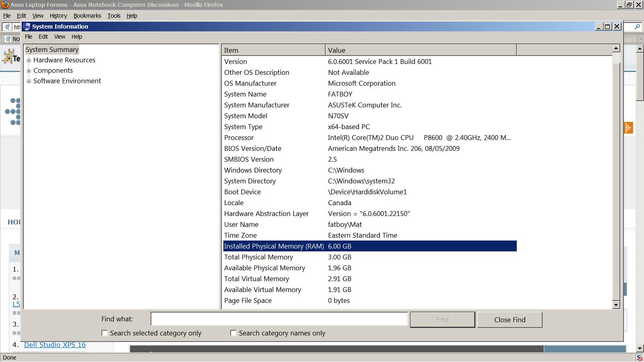Select the Boot Device row
Screen dimensions: 644x362
click(x=370, y=192)
